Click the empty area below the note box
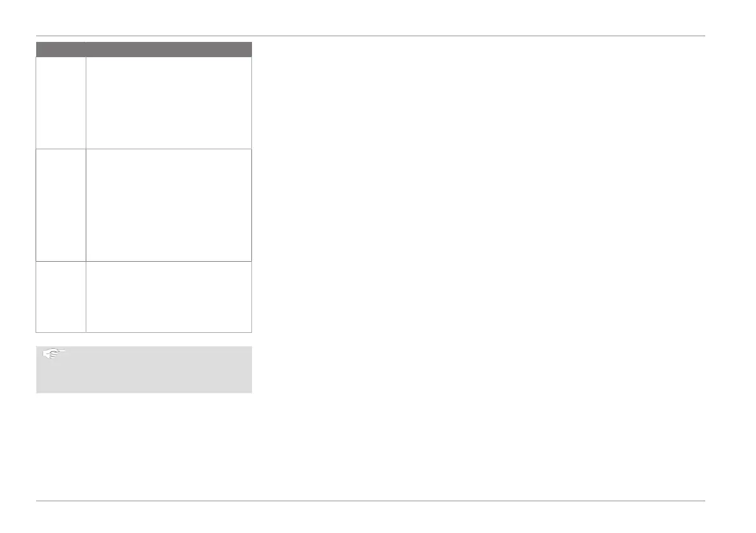The width and height of the screenshot is (756, 533). tap(143, 445)
